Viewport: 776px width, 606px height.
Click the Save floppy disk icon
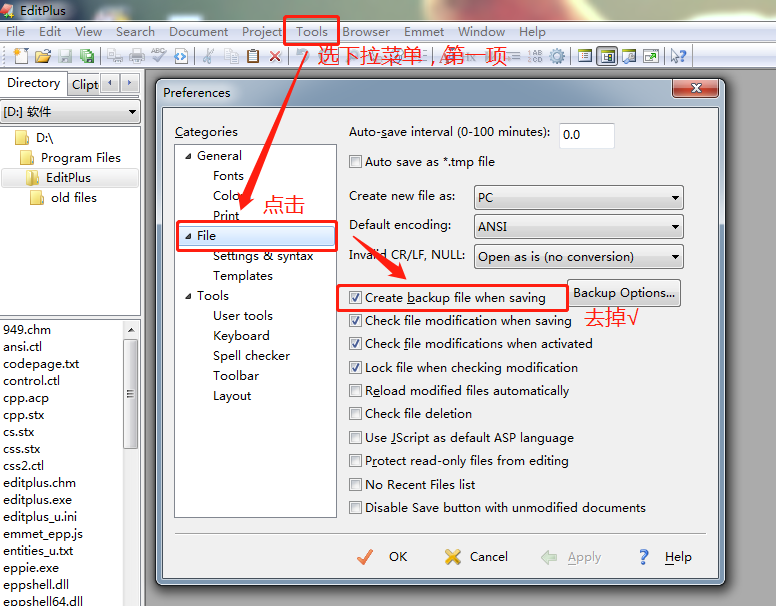click(x=65, y=56)
